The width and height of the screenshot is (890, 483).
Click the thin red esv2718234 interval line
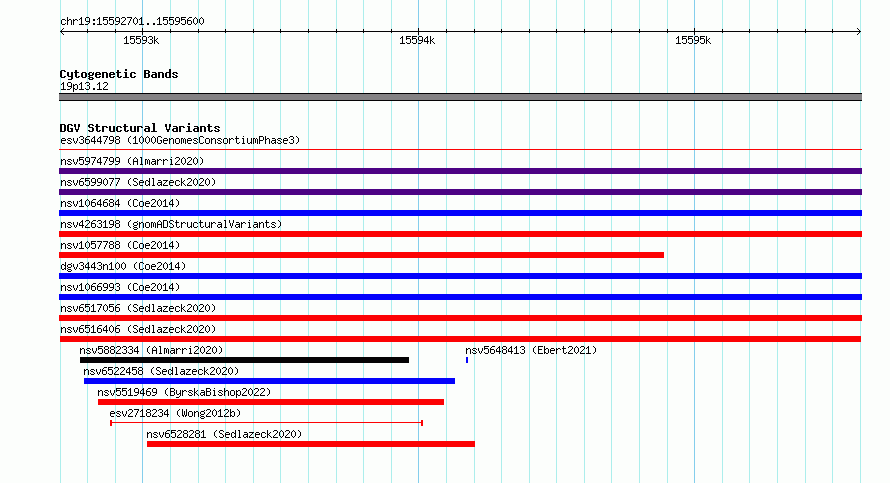[266, 423]
